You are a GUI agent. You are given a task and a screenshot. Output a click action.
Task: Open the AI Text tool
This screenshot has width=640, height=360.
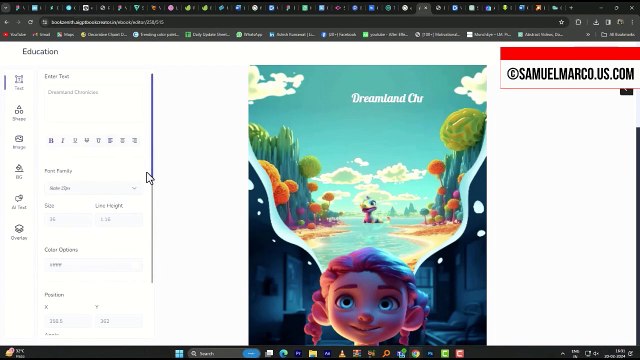click(x=19, y=202)
